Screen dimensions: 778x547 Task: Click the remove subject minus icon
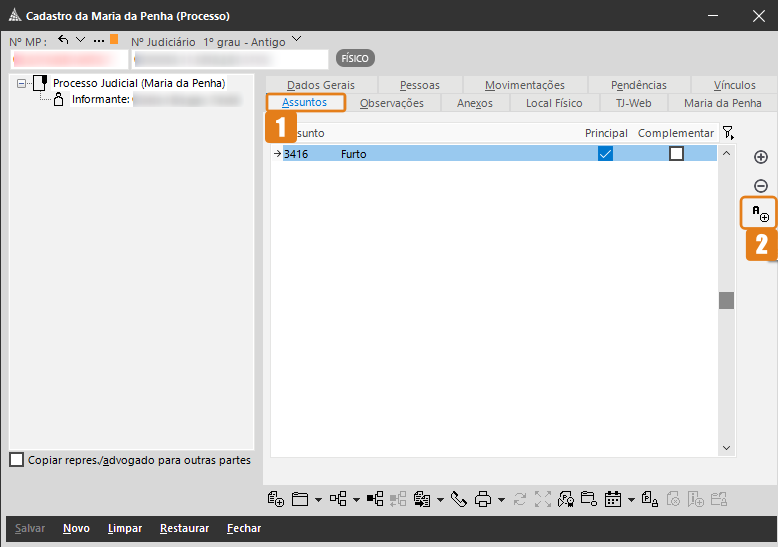pyautogui.click(x=760, y=186)
